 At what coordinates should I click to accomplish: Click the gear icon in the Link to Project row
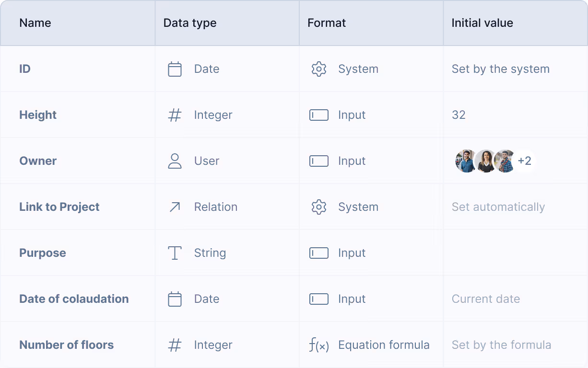[319, 207]
